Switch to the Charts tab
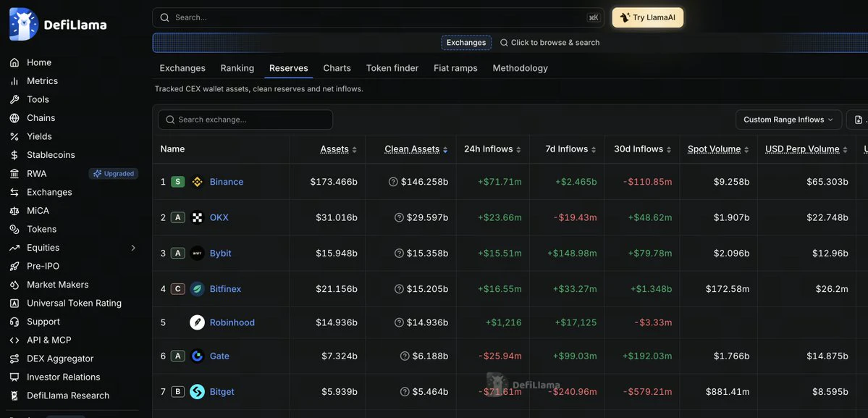The width and height of the screenshot is (868, 418). (337, 68)
